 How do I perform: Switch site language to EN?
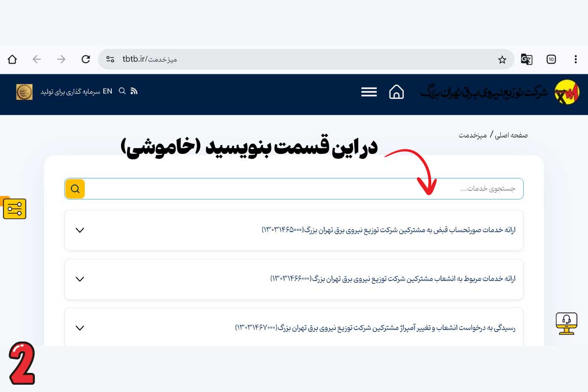(x=107, y=91)
